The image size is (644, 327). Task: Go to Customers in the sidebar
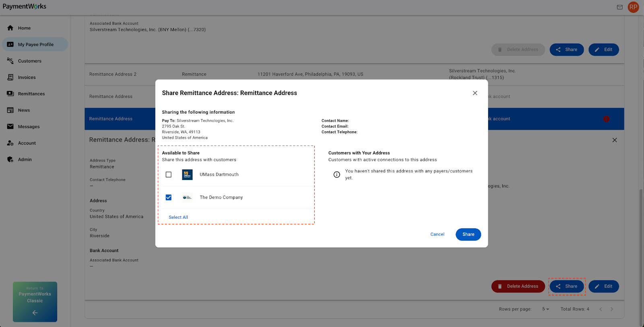click(35, 61)
